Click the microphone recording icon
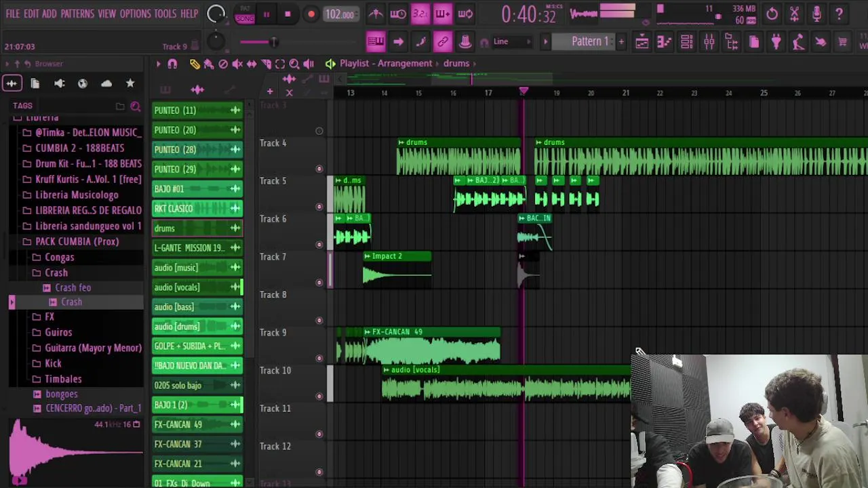 (x=816, y=14)
